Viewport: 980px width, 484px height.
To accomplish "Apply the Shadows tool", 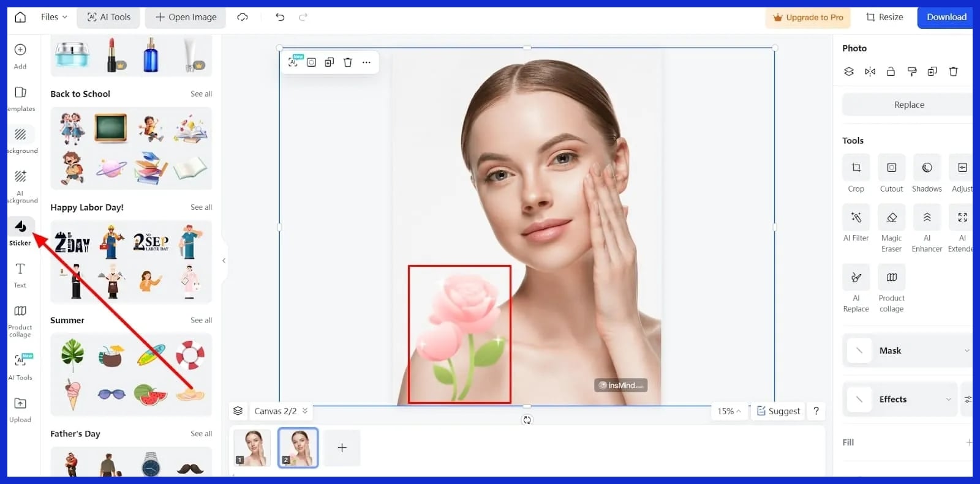I will (x=927, y=168).
